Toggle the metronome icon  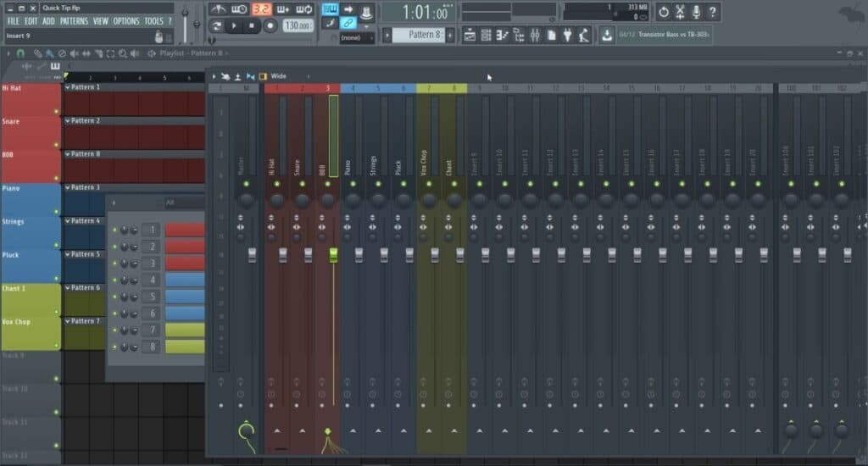pyautogui.click(x=218, y=8)
